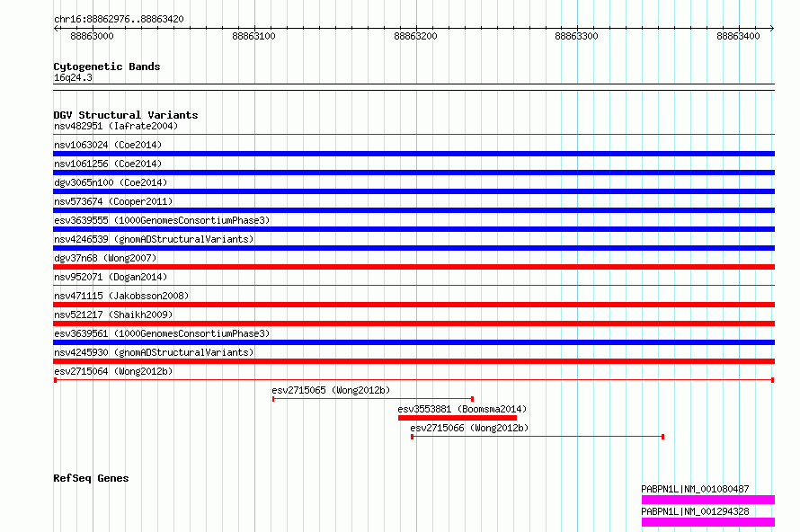This screenshot has height=532, width=800.
Task: Open the nsv1061256 (Coe2014) variant label
Action: pos(108,164)
